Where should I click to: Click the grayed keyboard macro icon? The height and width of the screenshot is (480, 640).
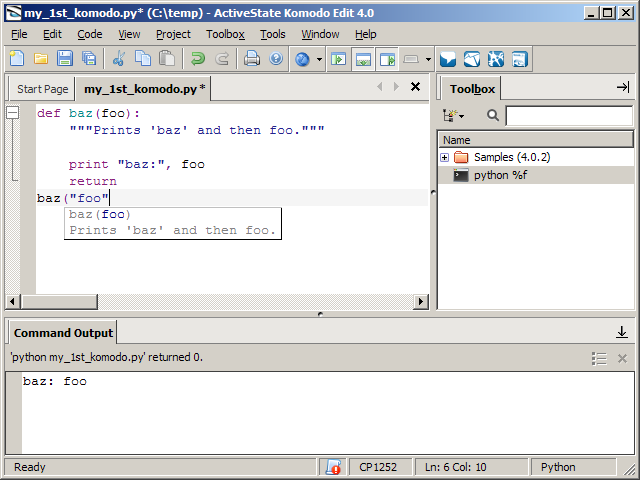(x=411, y=60)
